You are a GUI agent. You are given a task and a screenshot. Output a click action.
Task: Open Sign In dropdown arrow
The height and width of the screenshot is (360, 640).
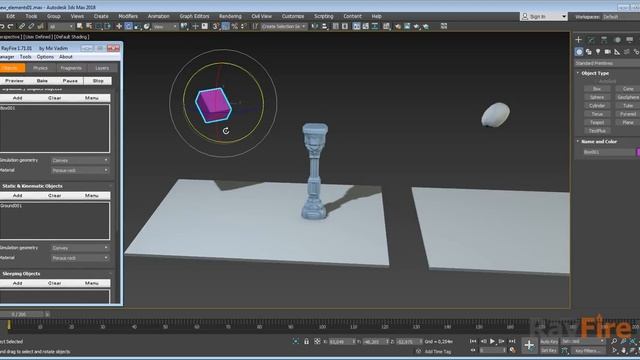coord(564,17)
